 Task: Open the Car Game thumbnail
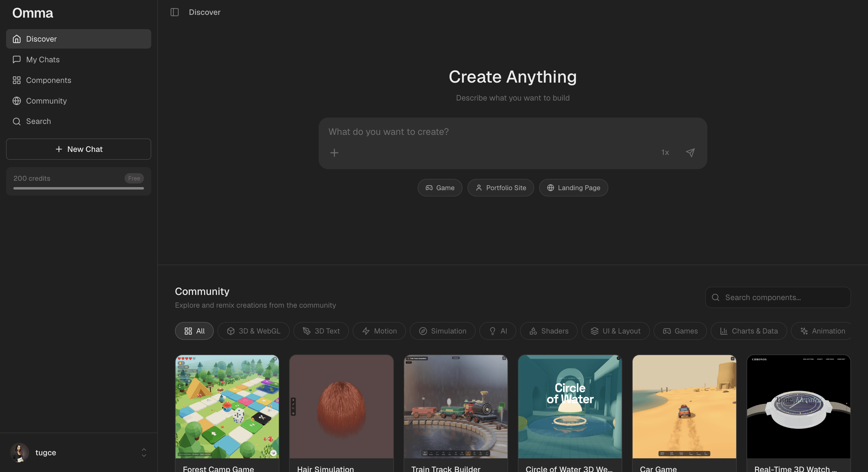pyautogui.click(x=684, y=406)
